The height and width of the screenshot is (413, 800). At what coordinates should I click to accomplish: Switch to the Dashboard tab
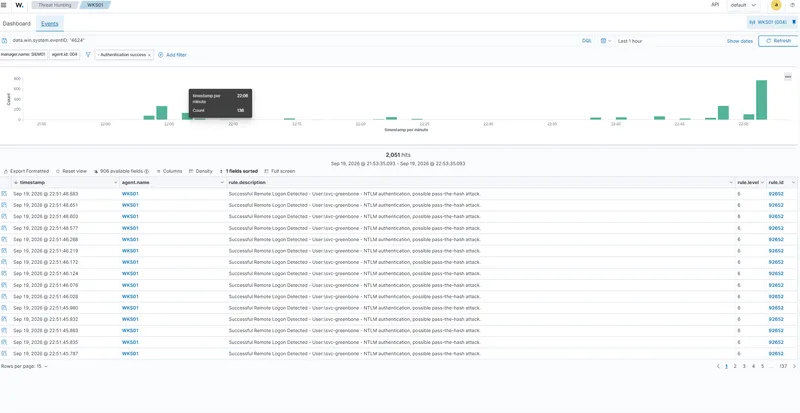coord(17,23)
